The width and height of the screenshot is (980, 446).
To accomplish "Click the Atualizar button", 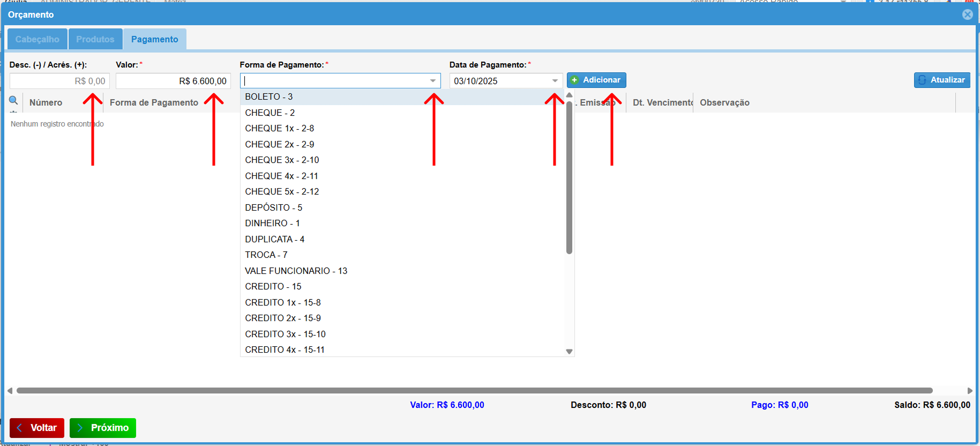I will point(941,80).
